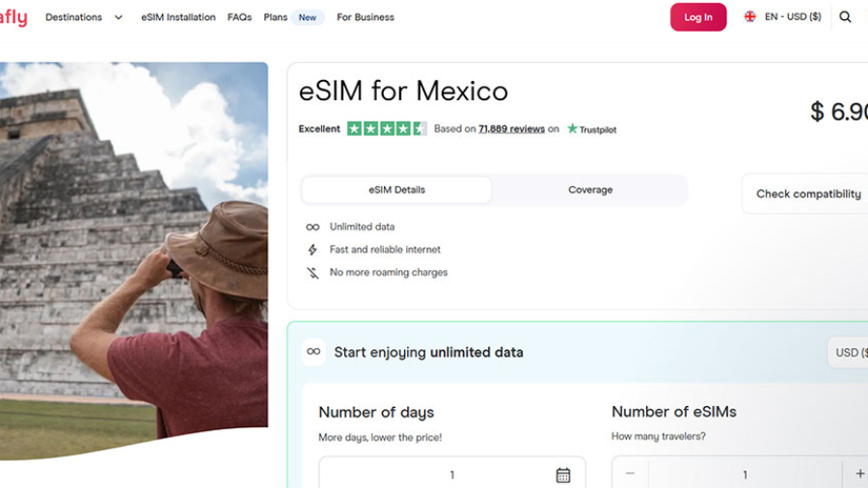Open For Business page
The height and width of the screenshot is (488, 868).
366,17
